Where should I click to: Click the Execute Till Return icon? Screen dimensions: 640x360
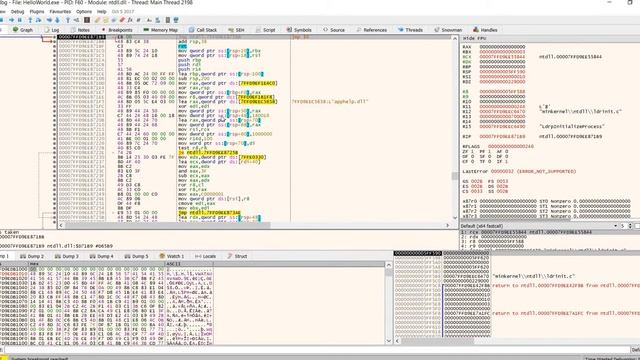point(68,20)
